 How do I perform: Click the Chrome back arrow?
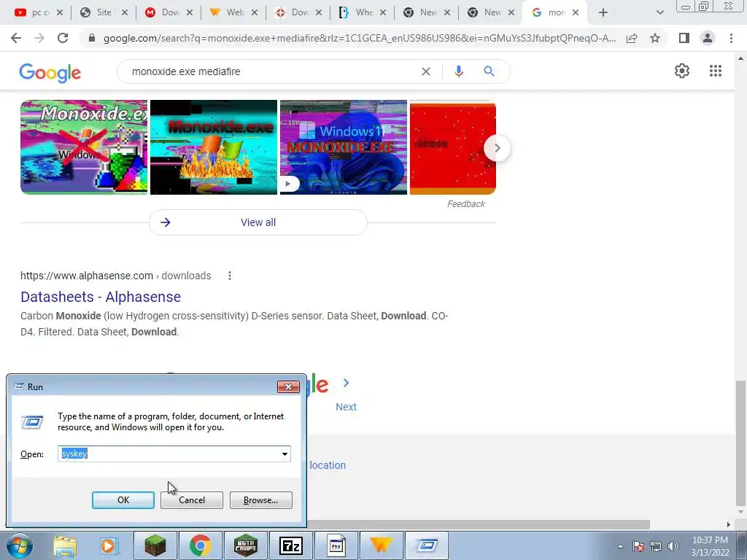16,38
